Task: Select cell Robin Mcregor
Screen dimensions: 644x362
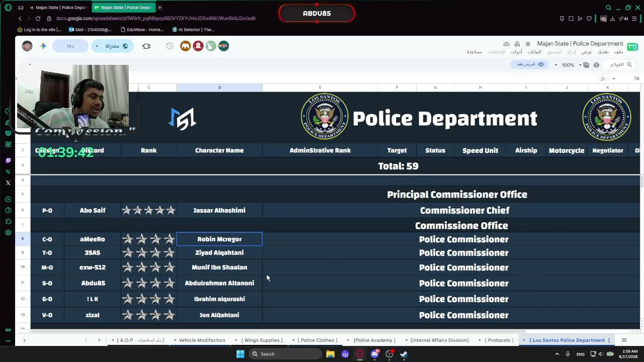Action: point(219,239)
